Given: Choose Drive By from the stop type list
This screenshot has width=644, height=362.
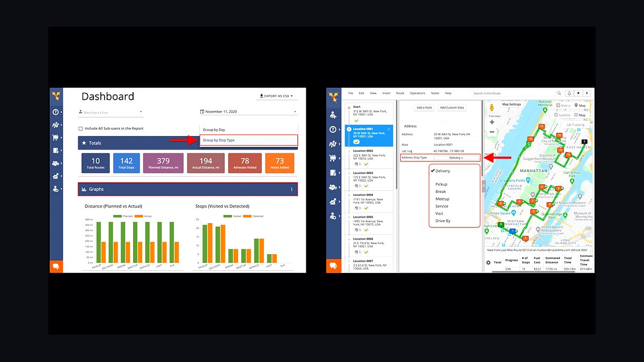Looking at the screenshot, I should pos(443,221).
